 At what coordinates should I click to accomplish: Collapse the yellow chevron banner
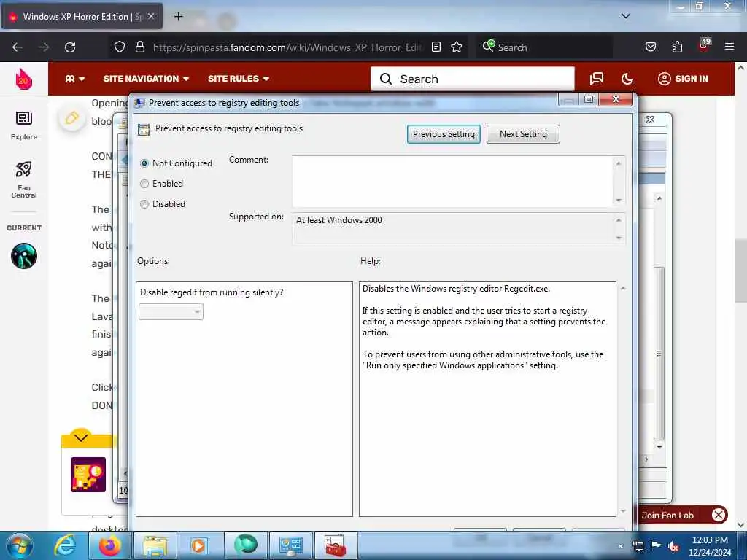pos(81,437)
